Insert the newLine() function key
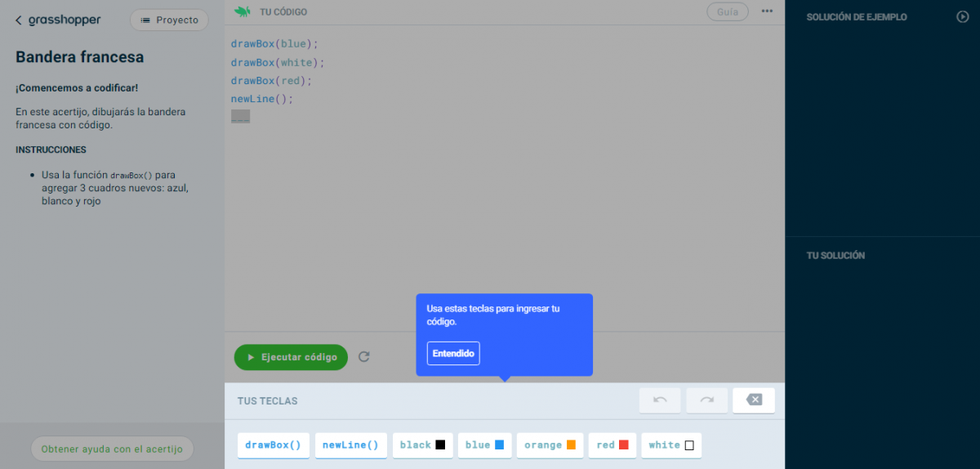The width and height of the screenshot is (980, 469). pyautogui.click(x=350, y=445)
